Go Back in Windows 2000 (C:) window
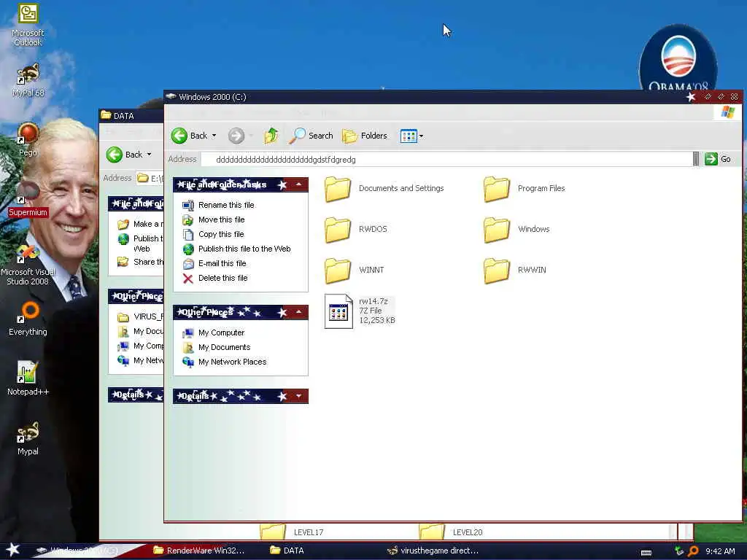The width and height of the screenshot is (747, 560). 189,136
